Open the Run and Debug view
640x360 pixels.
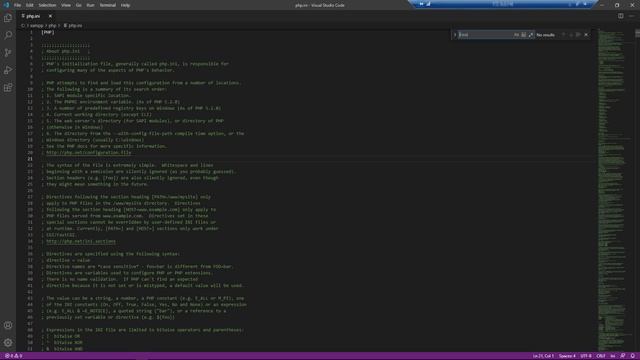coord(8,70)
